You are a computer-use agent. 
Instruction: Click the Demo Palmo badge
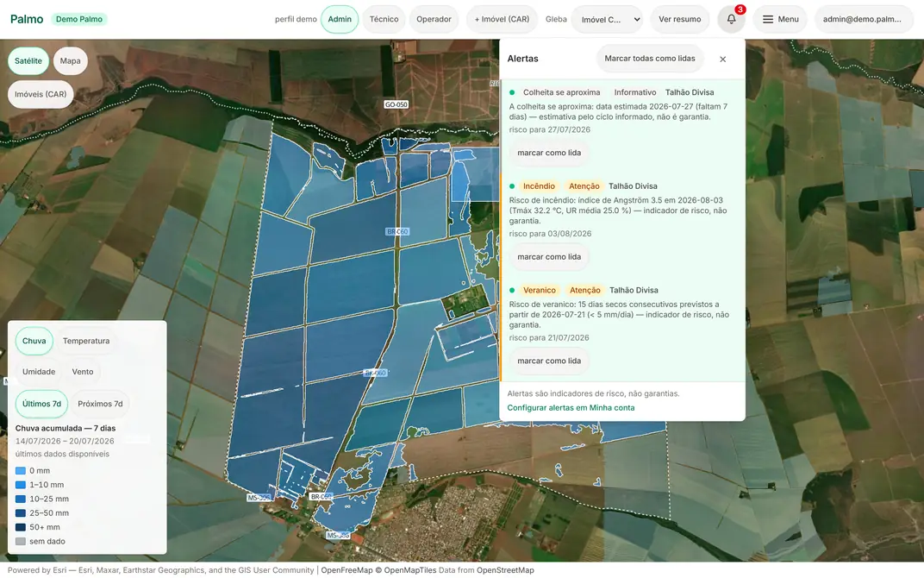click(79, 19)
